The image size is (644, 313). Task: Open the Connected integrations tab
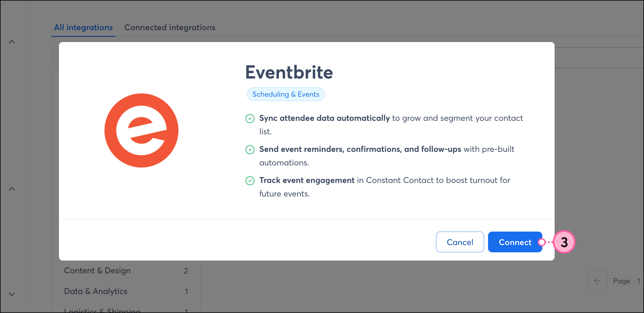coord(170,28)
